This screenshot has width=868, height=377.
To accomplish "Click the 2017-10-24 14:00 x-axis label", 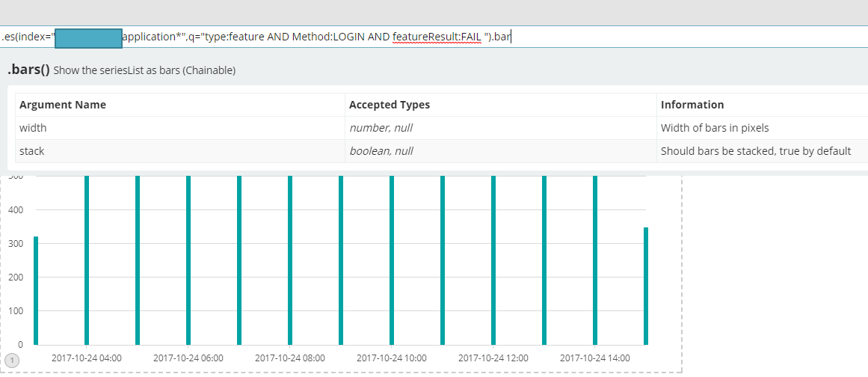I will pyautogui.click(x=595, y=358).
